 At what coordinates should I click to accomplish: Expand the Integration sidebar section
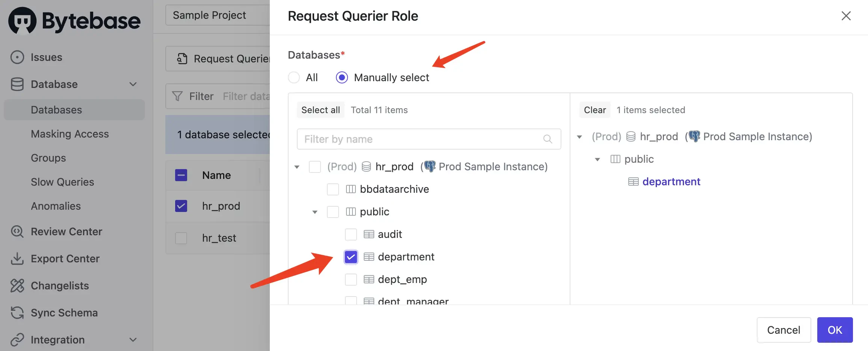pyautogui.click(x=133, y=340)
